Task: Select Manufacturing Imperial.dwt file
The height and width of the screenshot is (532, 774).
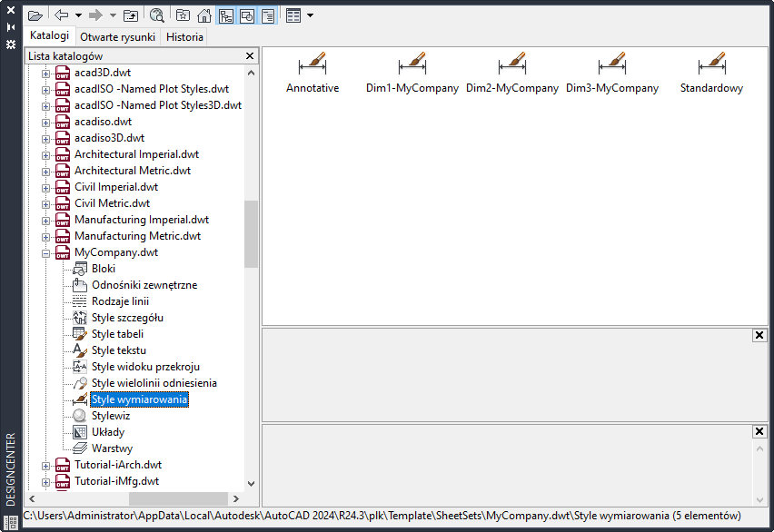Action: coord(142,220)
